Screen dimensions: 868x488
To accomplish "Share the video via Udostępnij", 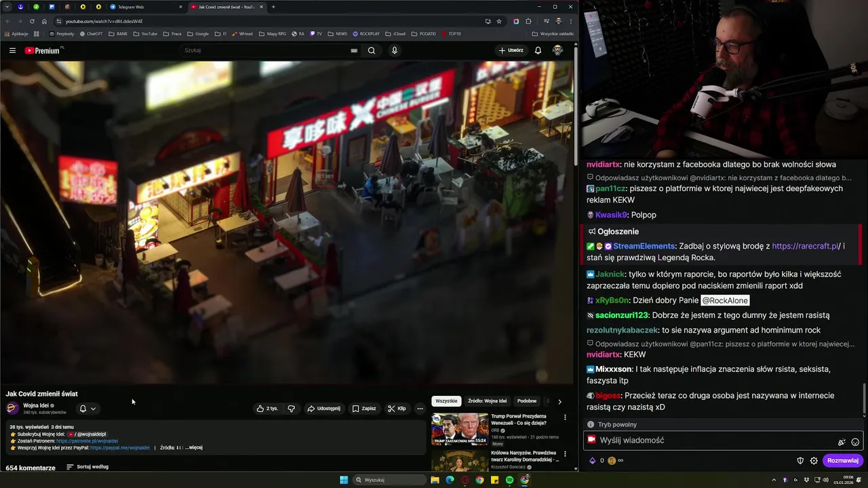I will [x=323, y=409].
